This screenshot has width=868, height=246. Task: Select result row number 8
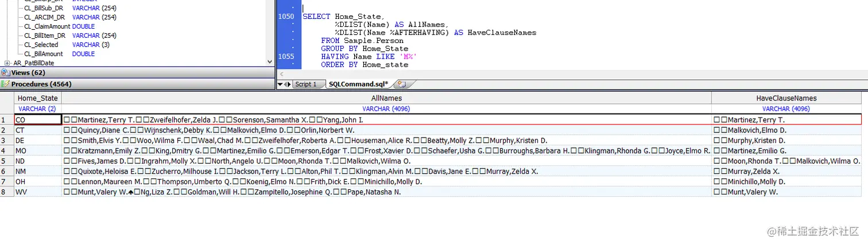click(x=7, y=192)
